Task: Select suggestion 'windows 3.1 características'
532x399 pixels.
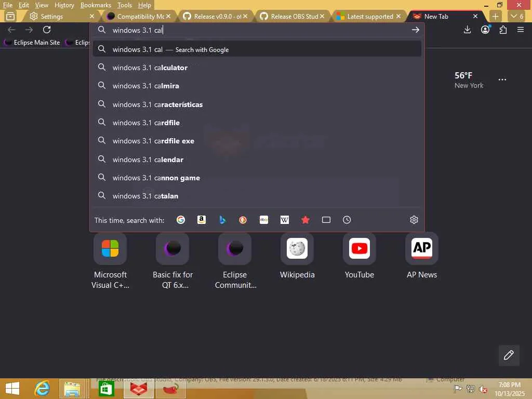Action: tap(257, 104)
